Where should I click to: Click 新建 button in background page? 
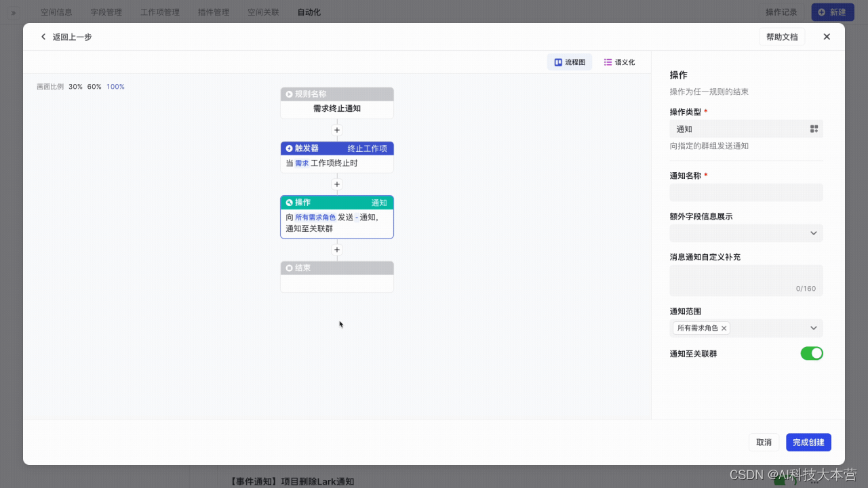(833, 12)
